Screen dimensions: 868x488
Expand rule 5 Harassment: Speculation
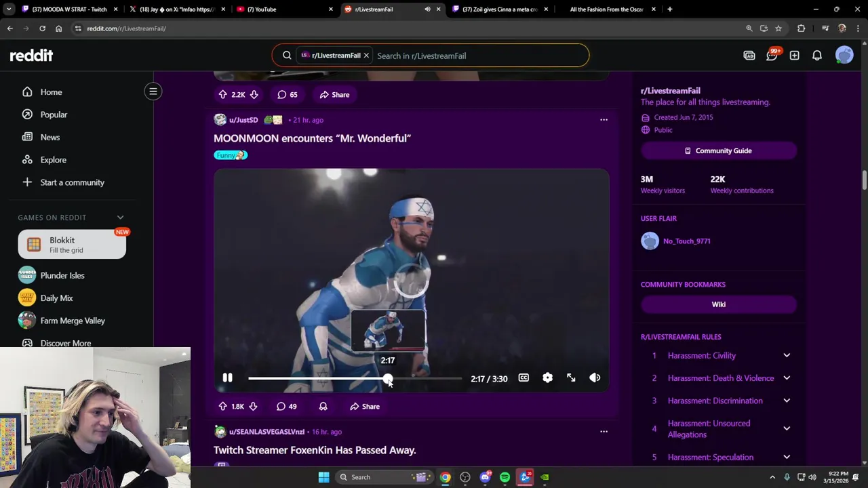point(787,457)
